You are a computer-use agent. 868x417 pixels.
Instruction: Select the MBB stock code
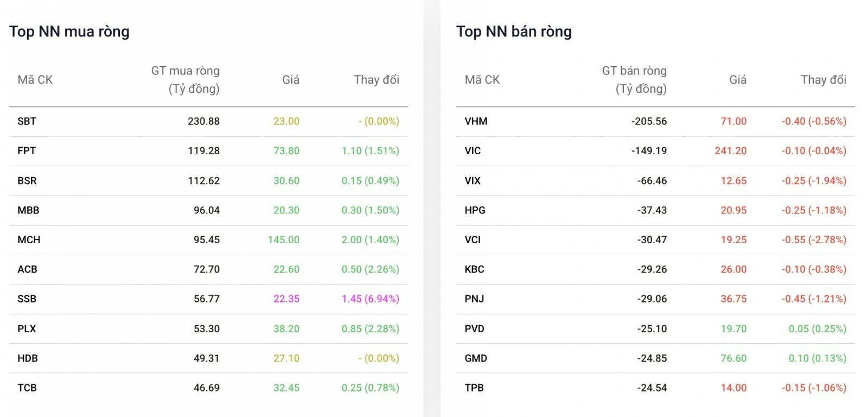[28, 210]
